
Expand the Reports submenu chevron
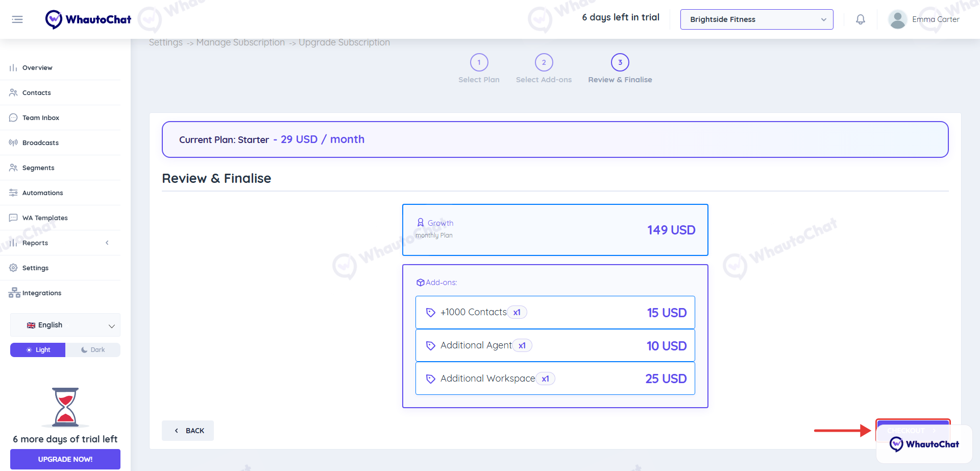[x=107, y=243]
